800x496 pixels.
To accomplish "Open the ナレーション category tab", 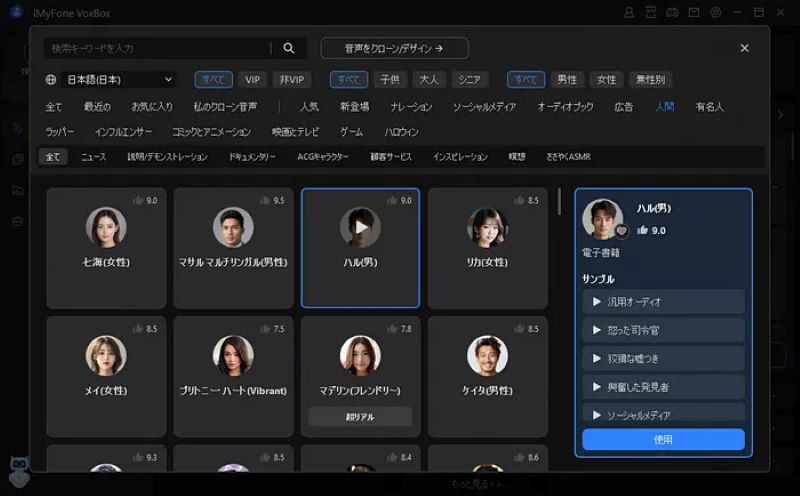I will pos(411,107).
